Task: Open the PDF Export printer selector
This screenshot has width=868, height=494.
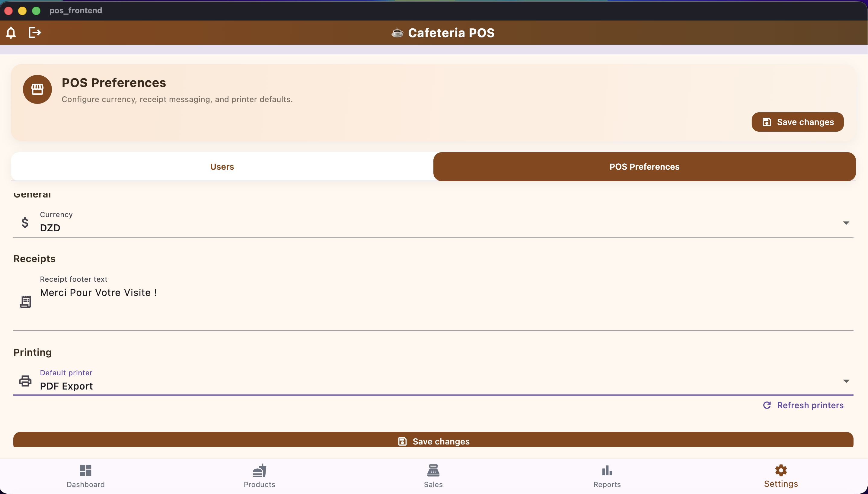Action: pyautogui.click(x=433, y=381)
